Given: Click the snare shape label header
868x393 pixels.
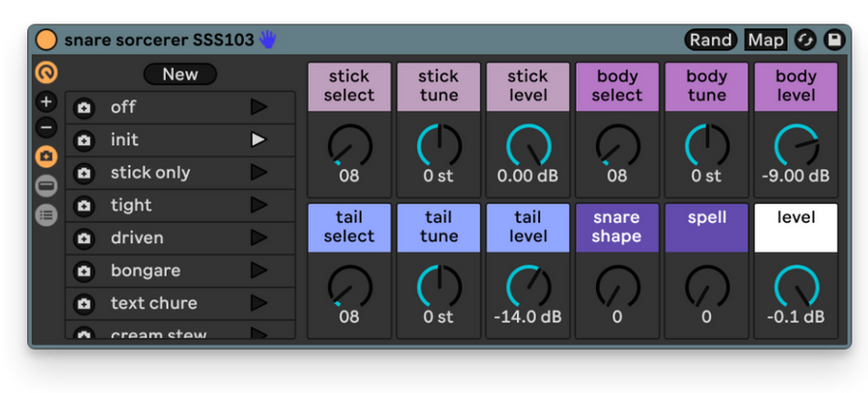Looking at the screenshot, I should 617,227.
